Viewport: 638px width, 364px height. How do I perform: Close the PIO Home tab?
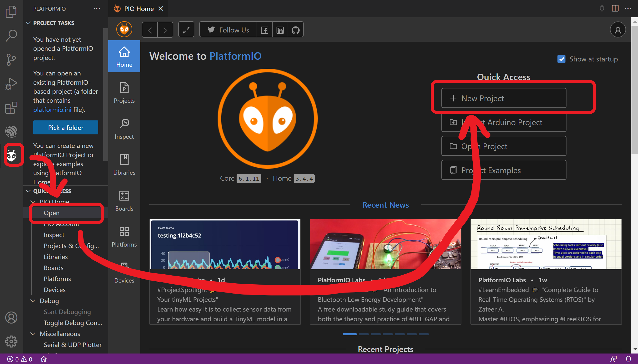(161, 8)
